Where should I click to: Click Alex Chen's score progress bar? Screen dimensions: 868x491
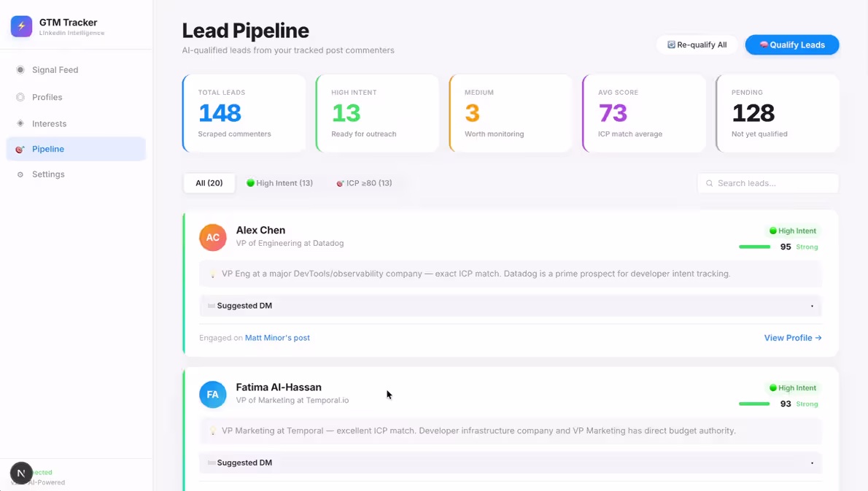[x=754, y=247]
